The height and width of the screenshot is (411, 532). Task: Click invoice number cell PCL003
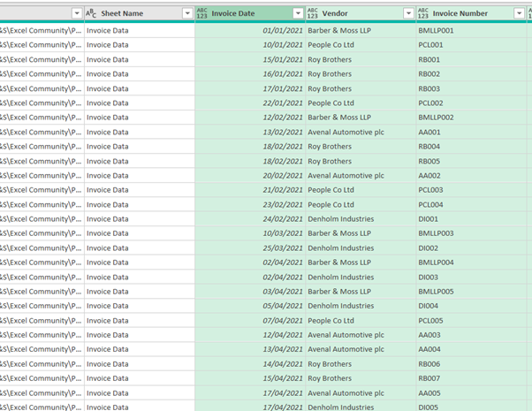click(471, 190)
